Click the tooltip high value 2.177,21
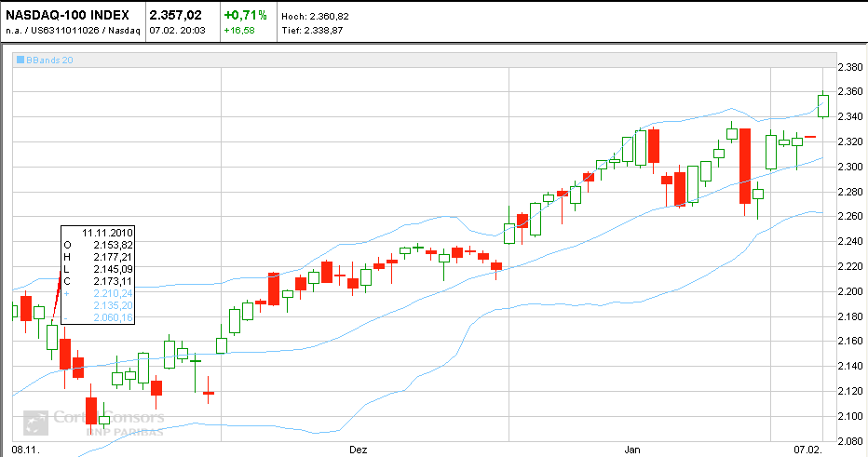 tap(113, 257)
